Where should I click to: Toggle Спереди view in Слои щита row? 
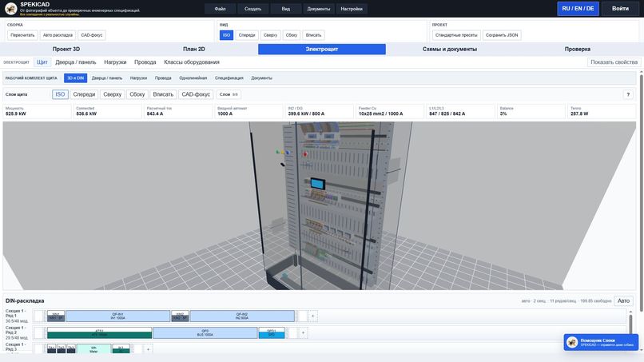pos(84,94)
